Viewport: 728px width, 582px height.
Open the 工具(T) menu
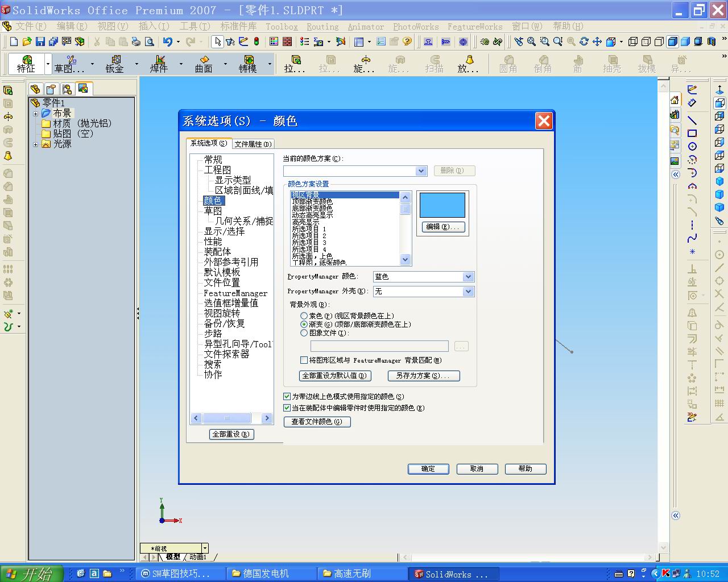coord(195,26)
